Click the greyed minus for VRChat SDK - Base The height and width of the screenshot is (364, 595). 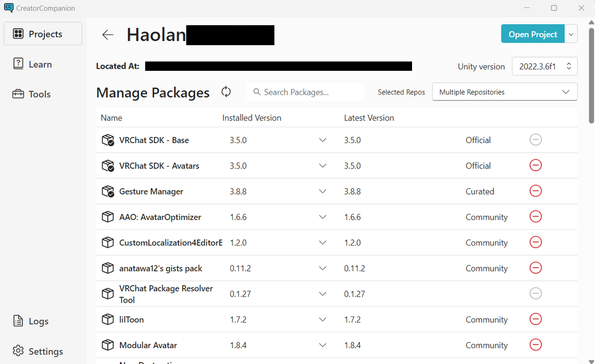535,140
